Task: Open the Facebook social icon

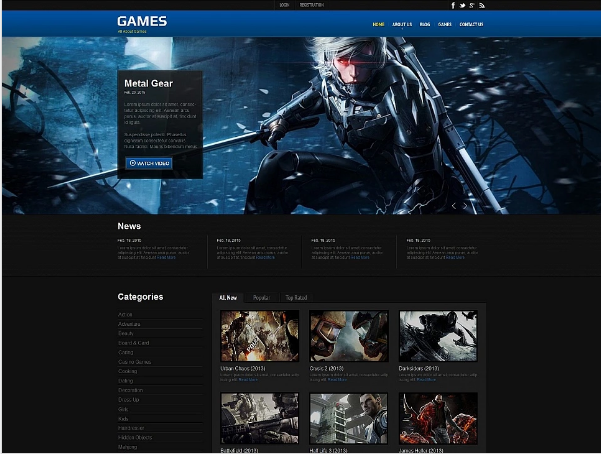Action: pos(453,5)
